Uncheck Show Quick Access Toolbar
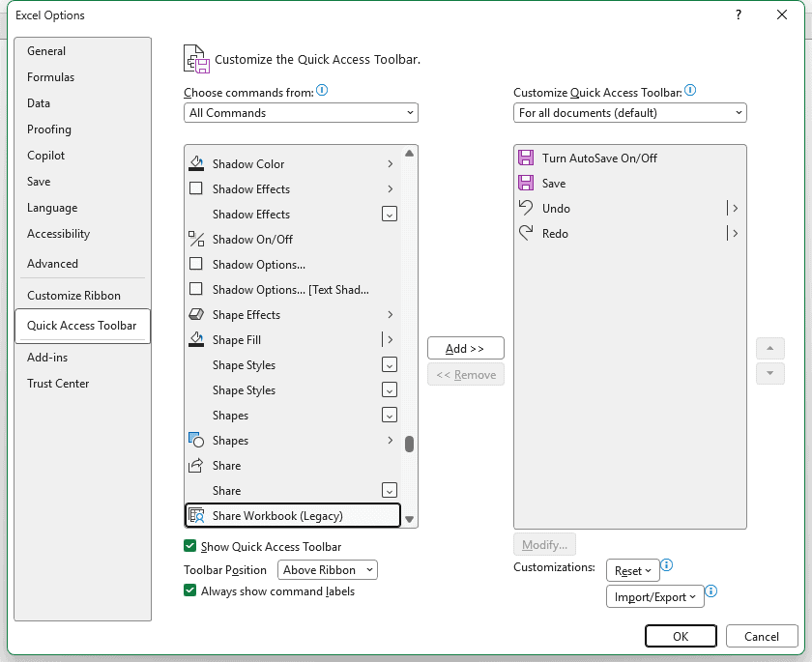Screen dimensions: 812x662 click(190, 546)
